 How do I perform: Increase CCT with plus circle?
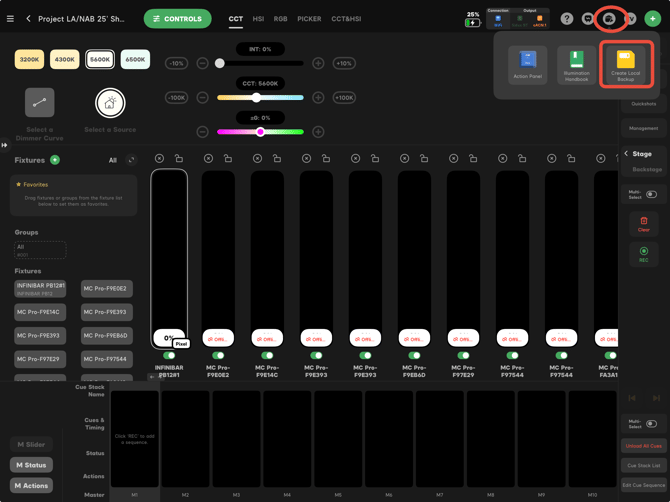click(318, 97)
